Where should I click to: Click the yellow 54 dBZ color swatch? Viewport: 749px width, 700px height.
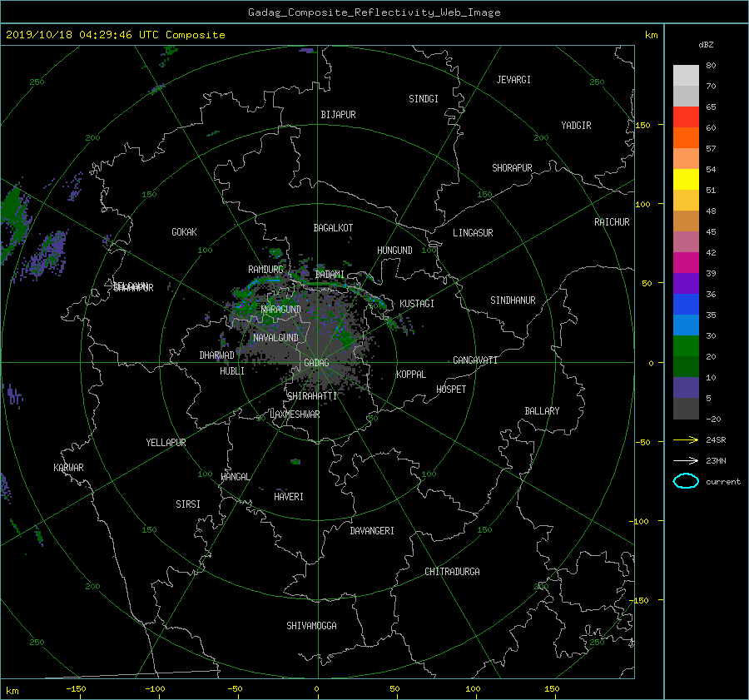point(686,179)
